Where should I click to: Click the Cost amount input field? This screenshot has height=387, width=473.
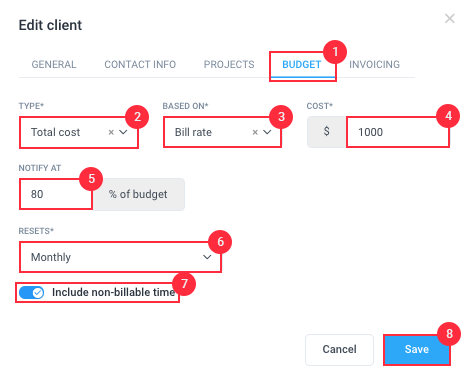[398, 132]
